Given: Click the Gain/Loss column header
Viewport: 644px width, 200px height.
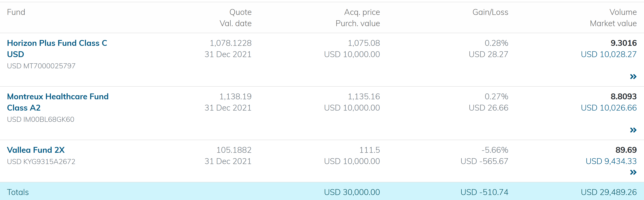Looking at the screenshot, I should pos(490,12).
